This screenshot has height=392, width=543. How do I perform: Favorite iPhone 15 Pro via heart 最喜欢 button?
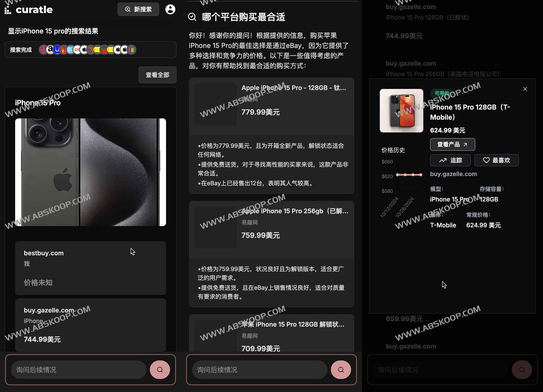pos(496,160)
